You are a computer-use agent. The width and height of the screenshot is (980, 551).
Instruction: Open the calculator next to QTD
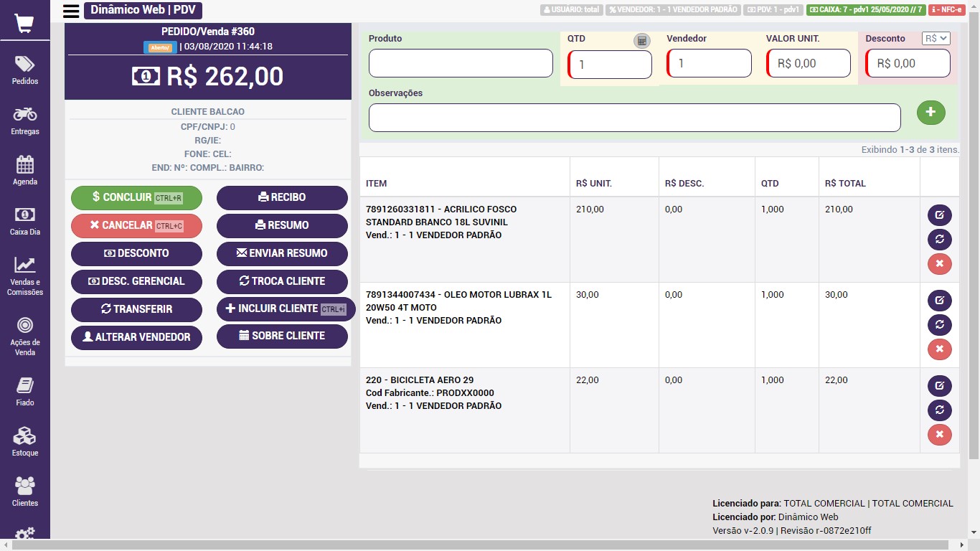pyautogui.click(x=641, y=41)
